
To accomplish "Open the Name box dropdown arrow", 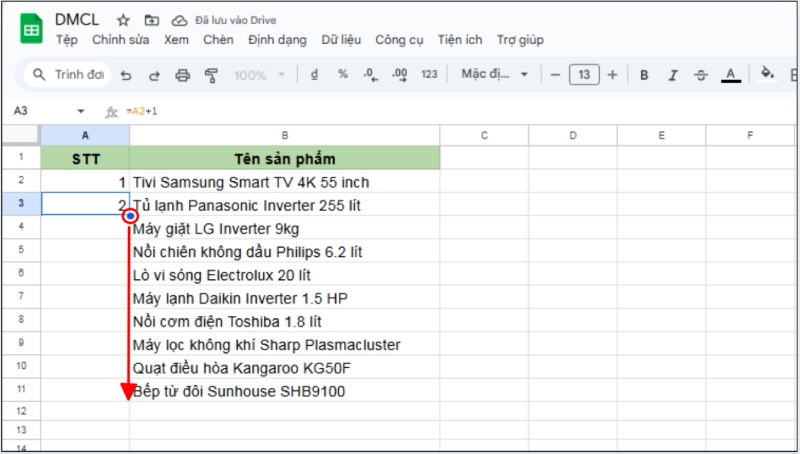I will (81, 111).
